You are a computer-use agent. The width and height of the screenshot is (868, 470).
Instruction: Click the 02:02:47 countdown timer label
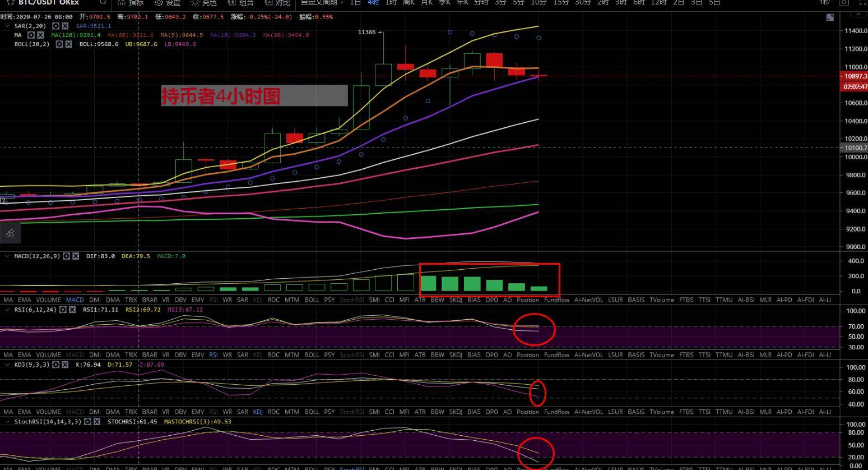tap(854, 86)
